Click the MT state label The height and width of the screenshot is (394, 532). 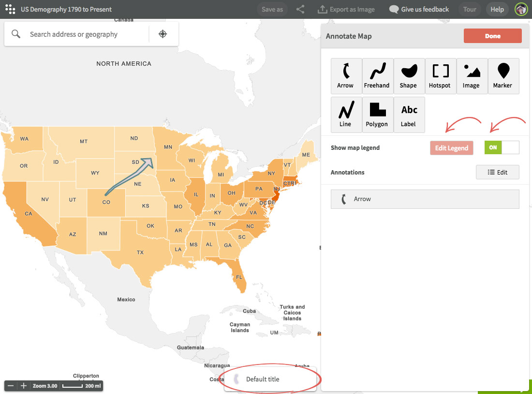coord(84,141)
